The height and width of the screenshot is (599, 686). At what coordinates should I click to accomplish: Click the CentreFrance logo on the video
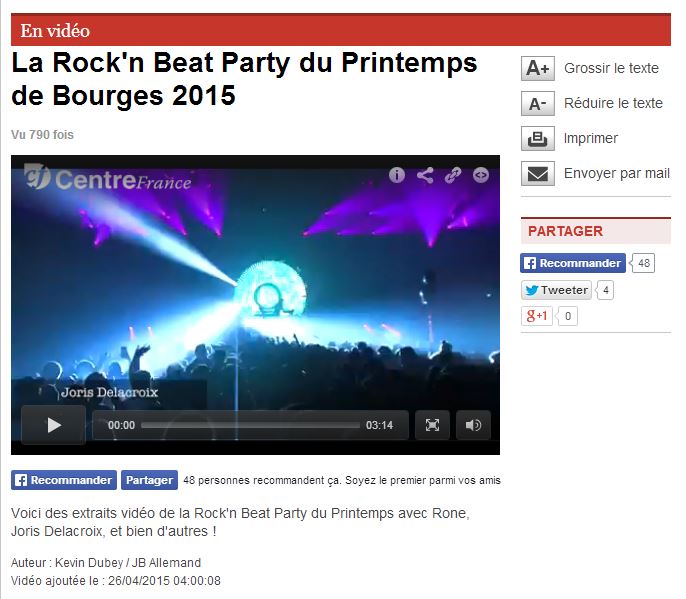[x=108, y=178]
